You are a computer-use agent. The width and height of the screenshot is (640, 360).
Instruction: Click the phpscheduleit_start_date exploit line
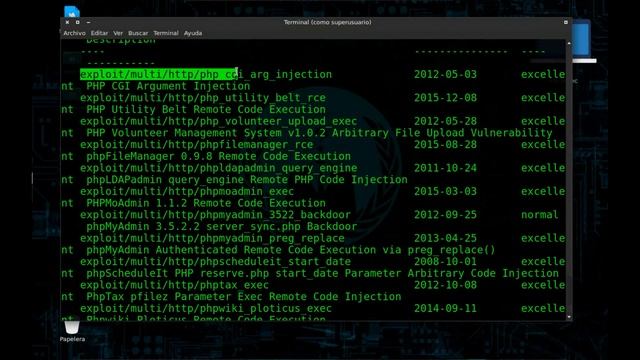tap(215, 262)
